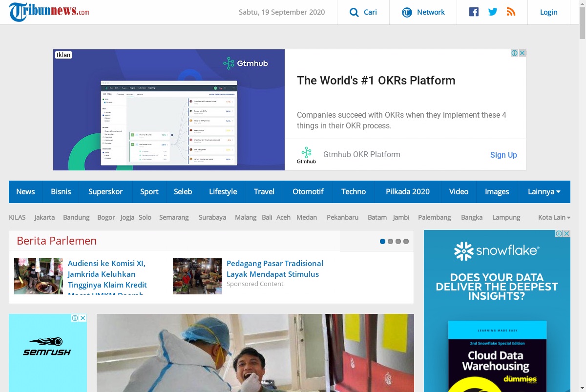
Task: Close the Semrush ad
Action: pos(83,318)
